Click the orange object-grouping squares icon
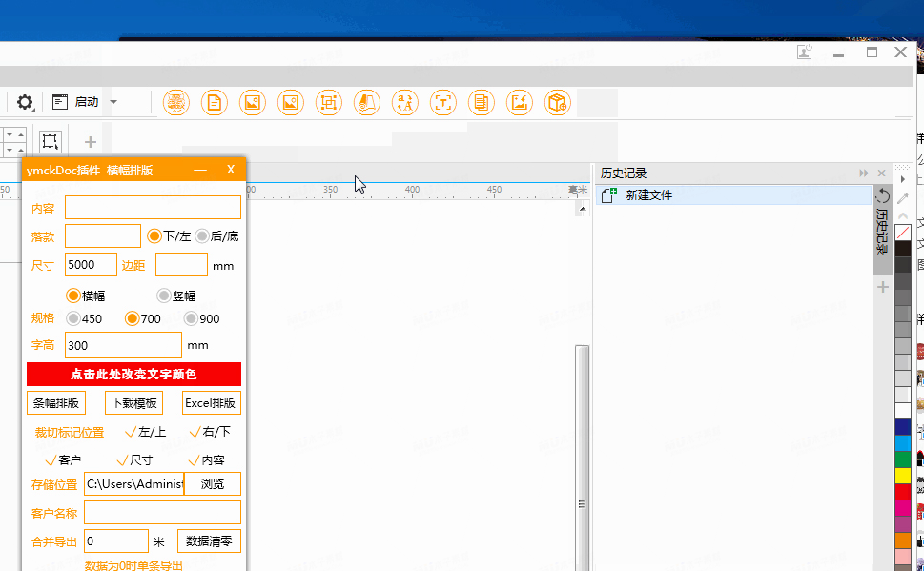Viewport: 924px width, 571px height. [329, 103]
